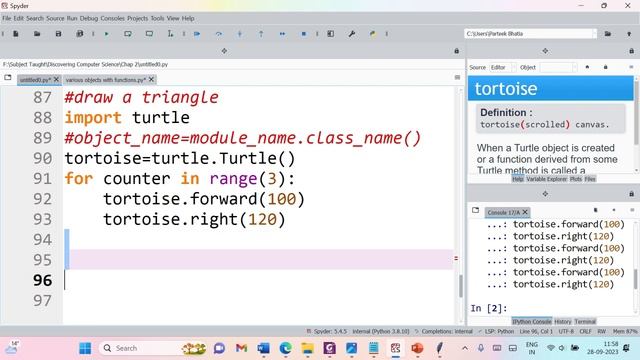The width and height of the screenshot is (640, 360).
Task: Browse working directory folder icon
Action: (x=608, y=34)
